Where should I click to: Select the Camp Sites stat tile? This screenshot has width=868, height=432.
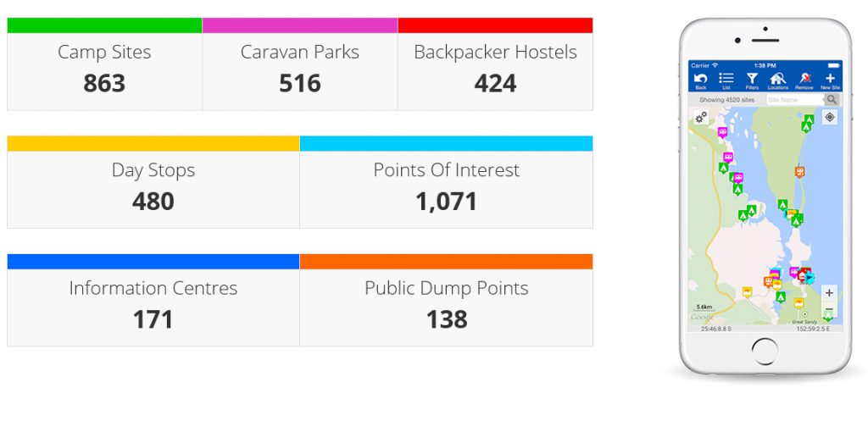(x=104, y=64)
